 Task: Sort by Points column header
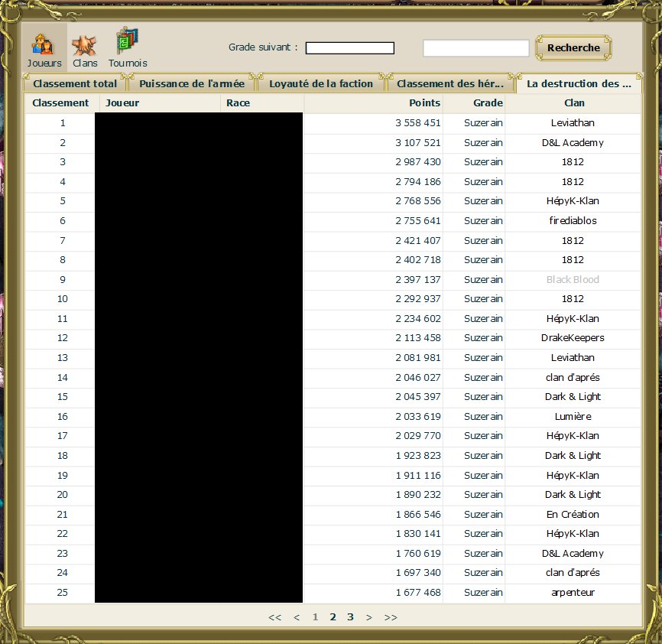pos(425,102)
